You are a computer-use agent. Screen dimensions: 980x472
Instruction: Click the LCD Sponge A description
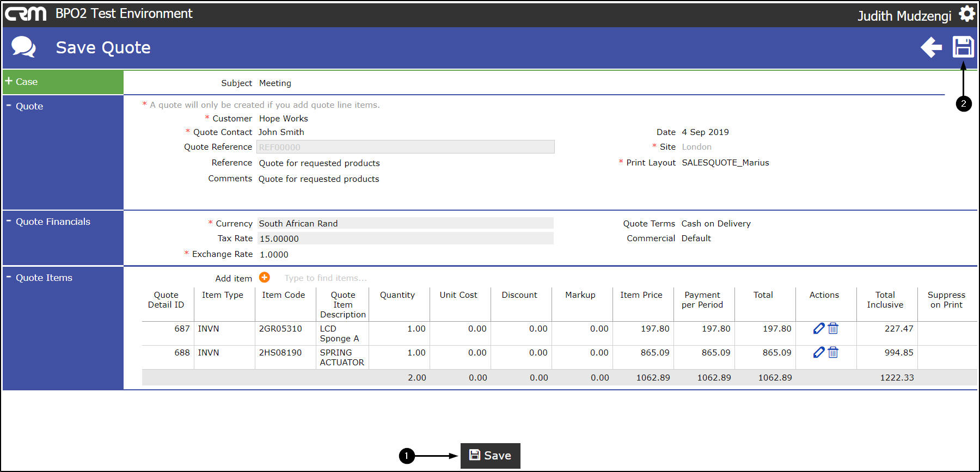pos(340,334)
